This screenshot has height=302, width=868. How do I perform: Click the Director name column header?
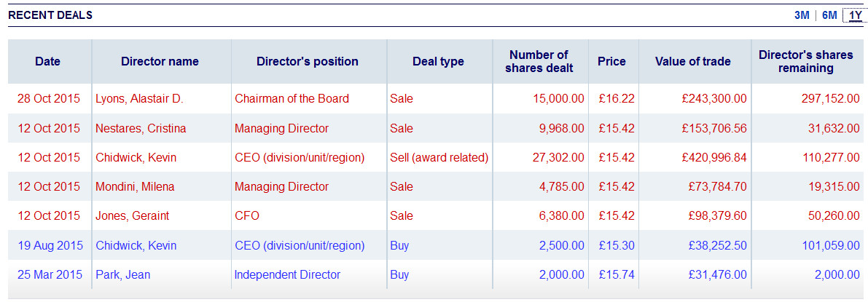pyautogui.click(x=160, y=62)
